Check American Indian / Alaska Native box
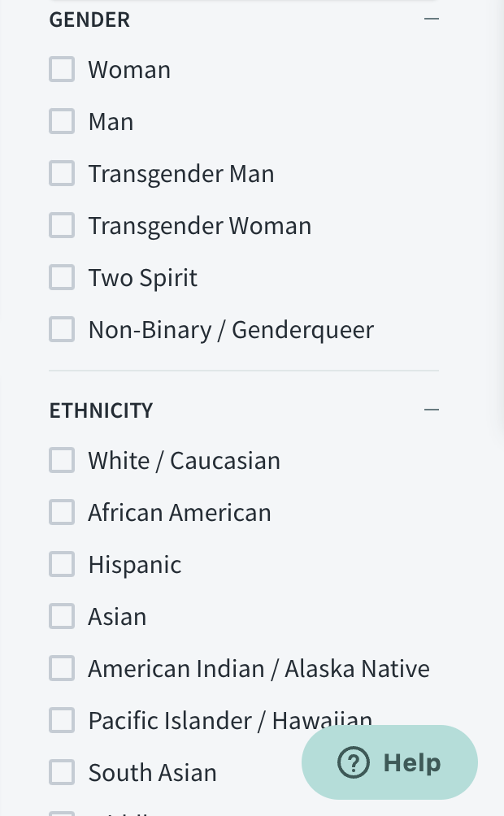The width and height of the screenshot is (504, 816). click(62, 669)
